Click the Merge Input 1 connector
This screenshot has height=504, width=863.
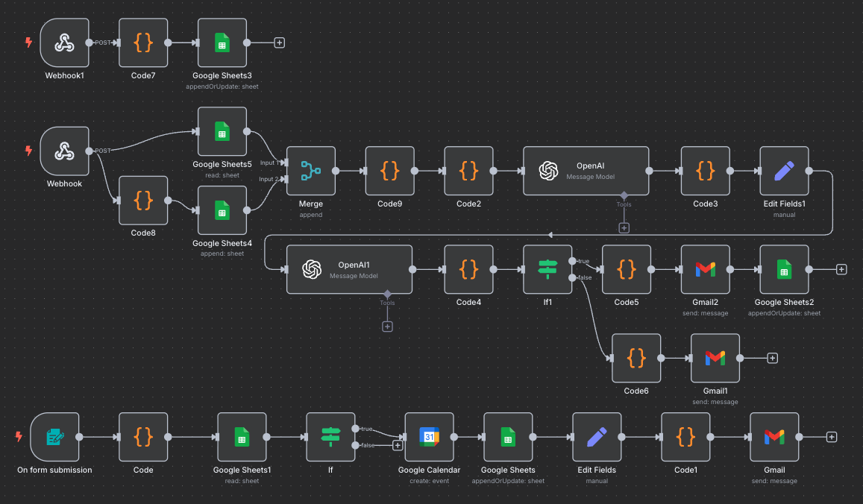(284, 163)
